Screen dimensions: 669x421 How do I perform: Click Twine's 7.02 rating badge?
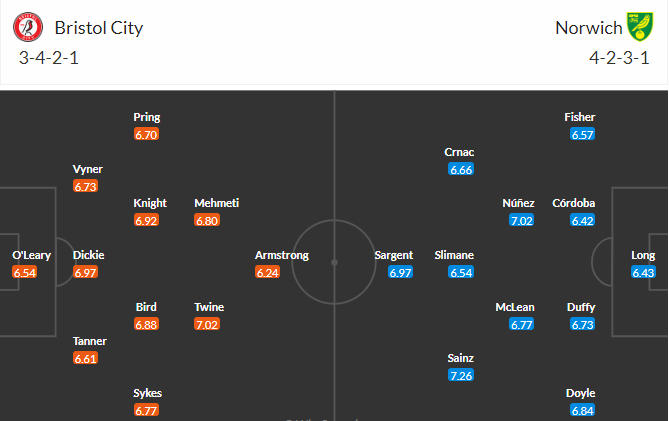coord(207,325)
